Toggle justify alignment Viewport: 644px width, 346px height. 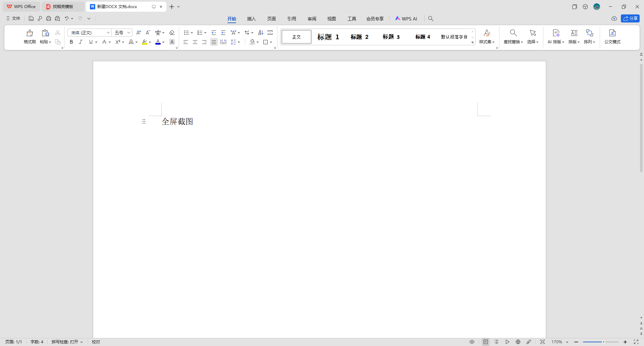[214, 42]
